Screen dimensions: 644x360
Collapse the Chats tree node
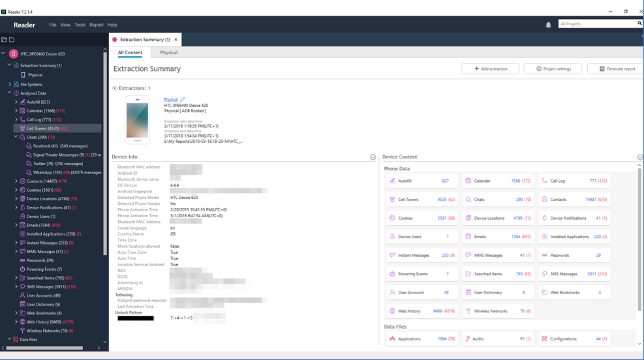click(16, 137)
